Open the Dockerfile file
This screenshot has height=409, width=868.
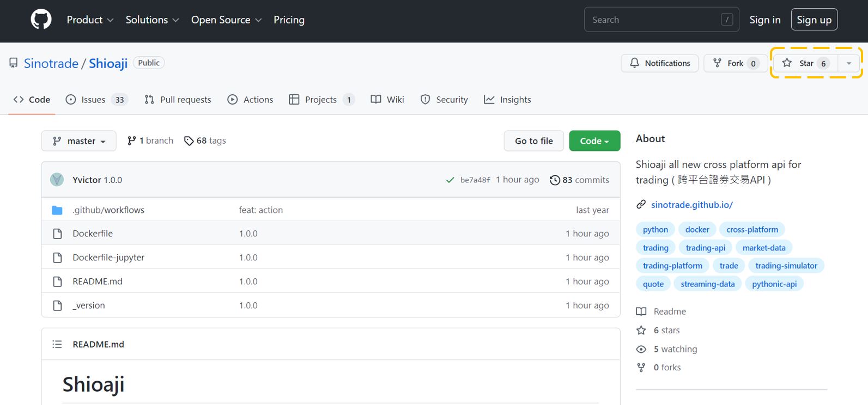93,234
